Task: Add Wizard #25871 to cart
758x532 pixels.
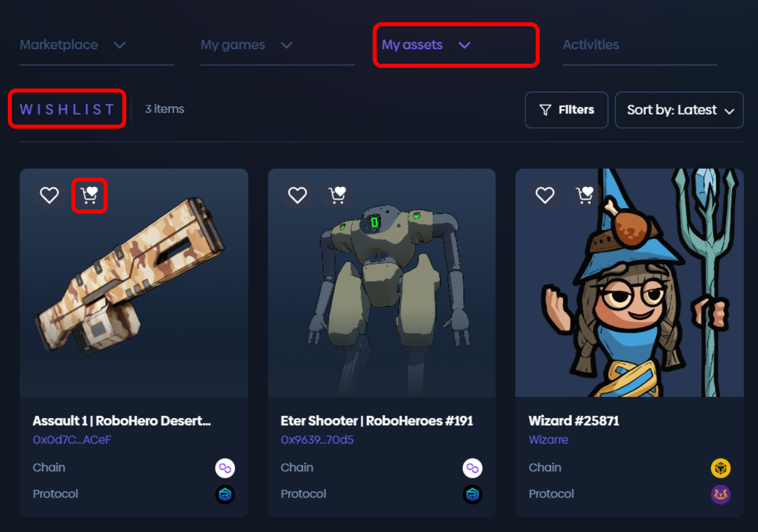Action: [585, 195]
